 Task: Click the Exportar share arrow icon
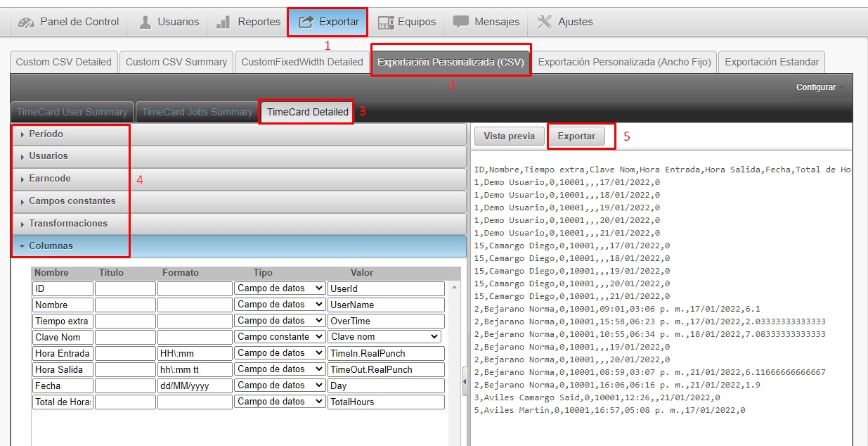[x=306, y=23]
